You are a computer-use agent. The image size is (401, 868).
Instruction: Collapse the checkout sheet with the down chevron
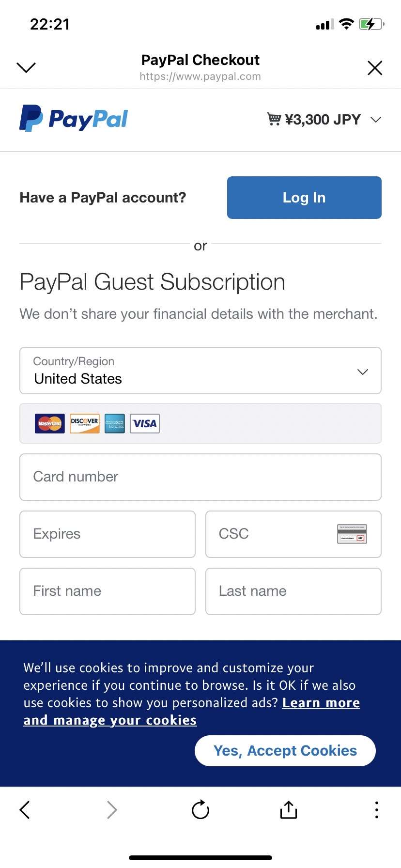pos(26,67)
